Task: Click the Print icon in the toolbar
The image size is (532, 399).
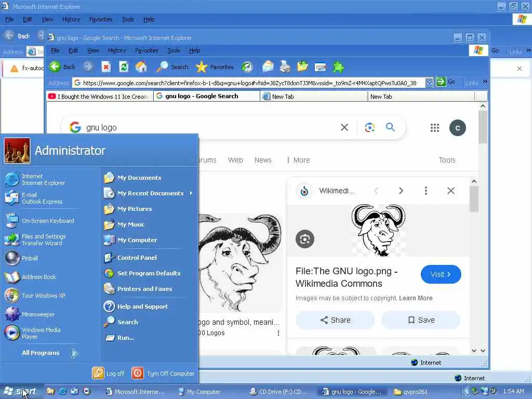Action: (285, 67)
